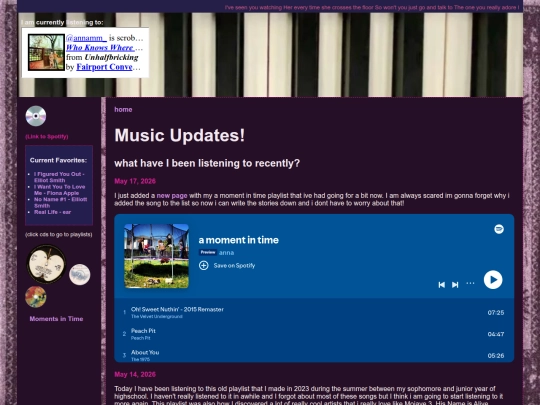This screenshot has width=540, height=405.
Task: Click the home link
Action: click(x=123, y=110)
